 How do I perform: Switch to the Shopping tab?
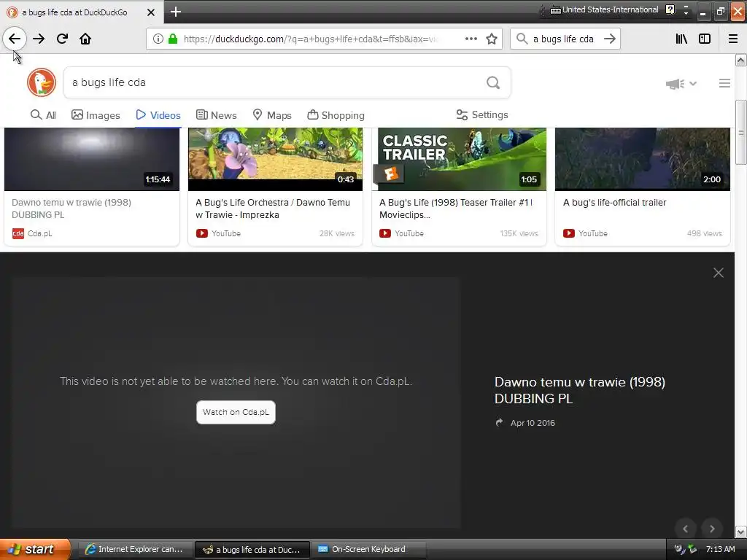click(x=336, y=115)
